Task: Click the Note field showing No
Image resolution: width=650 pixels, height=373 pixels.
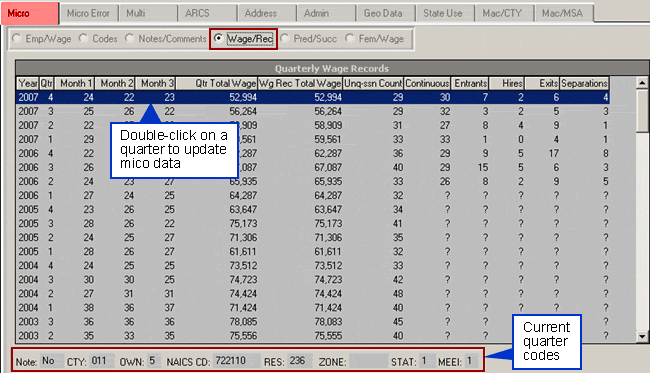Action: 51,361
